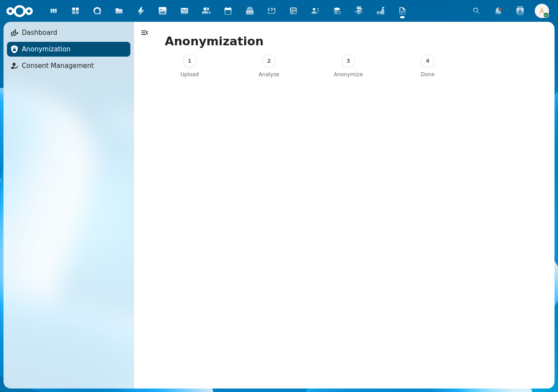Click step 2 Analyze circle
Image resolution: width=558 pixels, height=392 pixels.
(x=269, y=61)
